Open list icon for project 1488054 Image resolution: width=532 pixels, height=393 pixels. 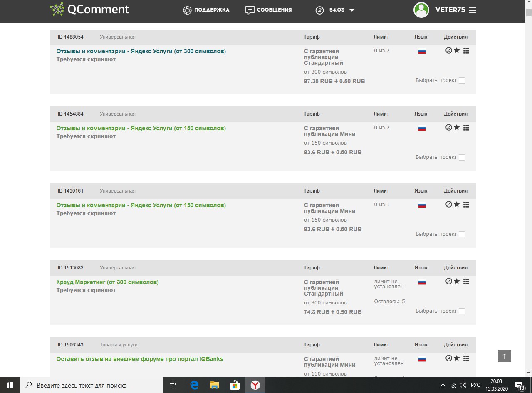pos(466,50)
